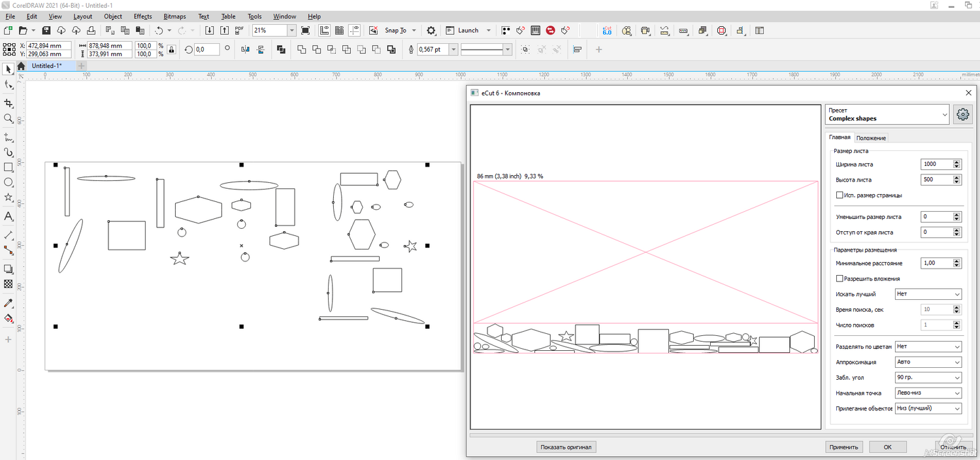
Task: Close the eCut 6 Компоновка dialog
Action: click(968, 93)
